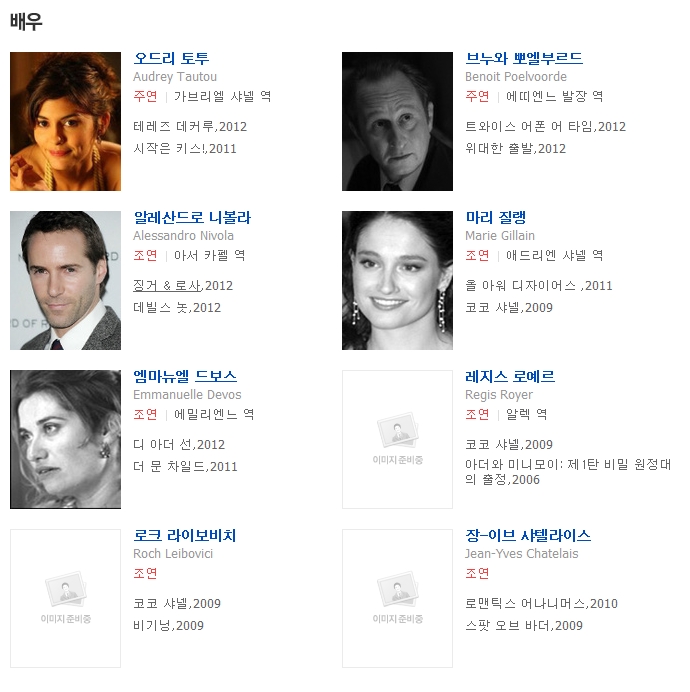Open the 레지스 로예르 actor link
Viewport: 690px width, 692px height.
point(510,376)
